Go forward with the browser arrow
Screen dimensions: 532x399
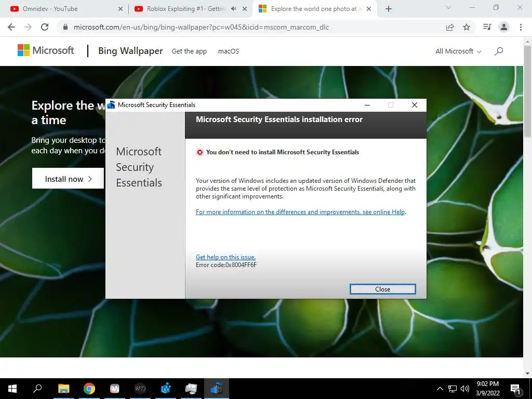[28, 27]
